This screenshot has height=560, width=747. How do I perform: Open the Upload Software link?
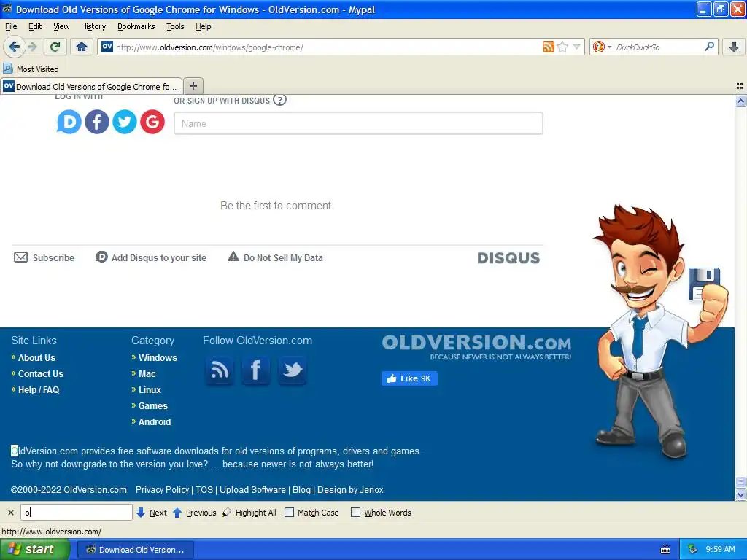252,489
